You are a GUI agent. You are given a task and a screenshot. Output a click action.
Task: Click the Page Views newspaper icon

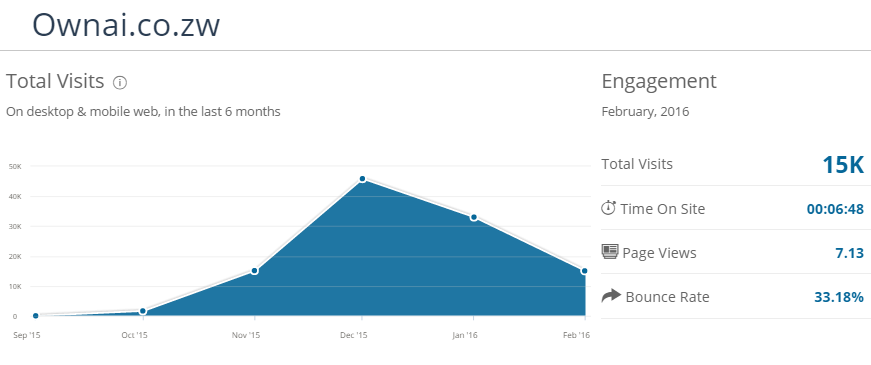[610, 252]
